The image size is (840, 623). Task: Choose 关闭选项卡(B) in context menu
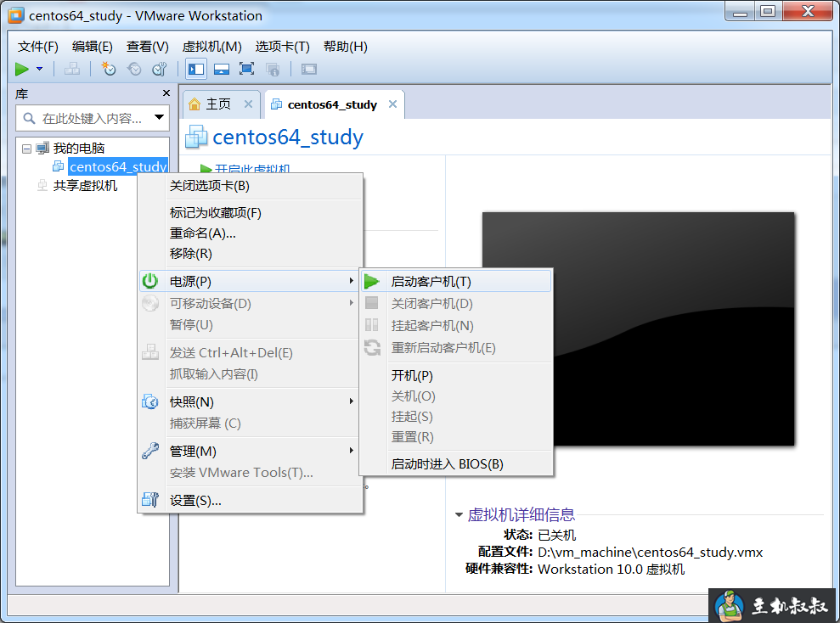[251, 186]
